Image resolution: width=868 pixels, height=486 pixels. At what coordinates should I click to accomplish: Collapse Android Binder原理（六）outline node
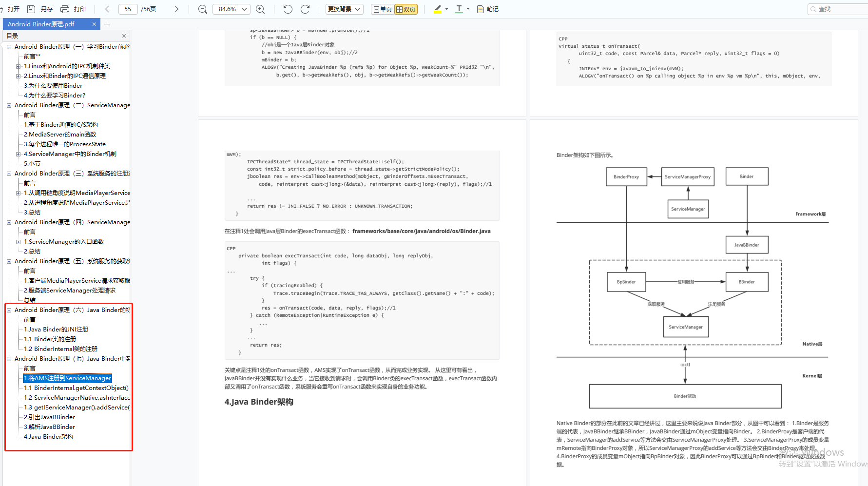pyautogui.click(x=9, y=310)
